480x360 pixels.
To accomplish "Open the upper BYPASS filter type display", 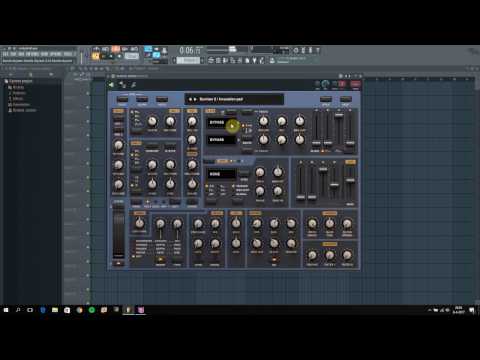I will pos(221,123).
